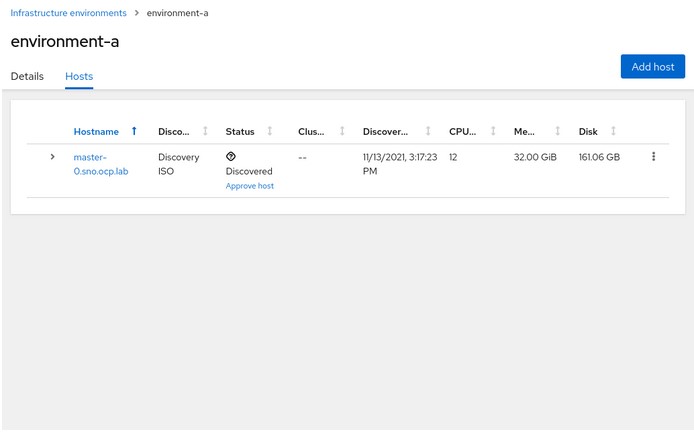
Task: Sort table by the Hostname column header
Action: point(96,131)
